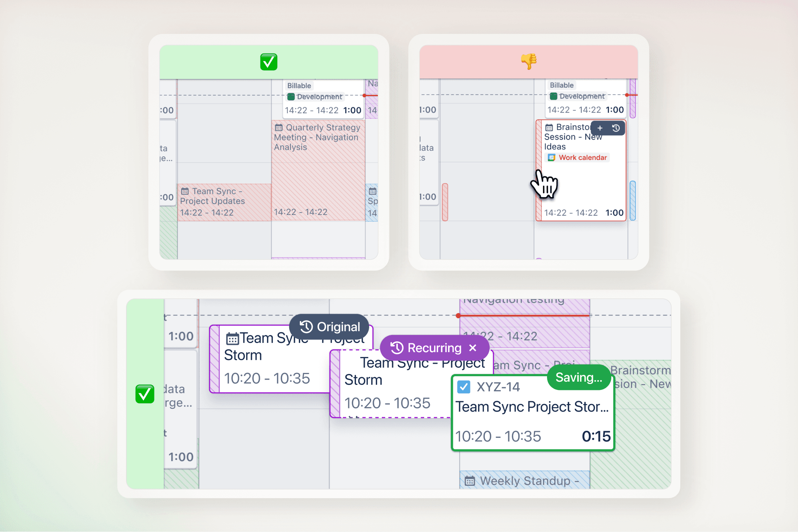The height and width of the screenshot is (532, 798).
Task: Select the Billable tag in left panel
Action: pos(299,86)
